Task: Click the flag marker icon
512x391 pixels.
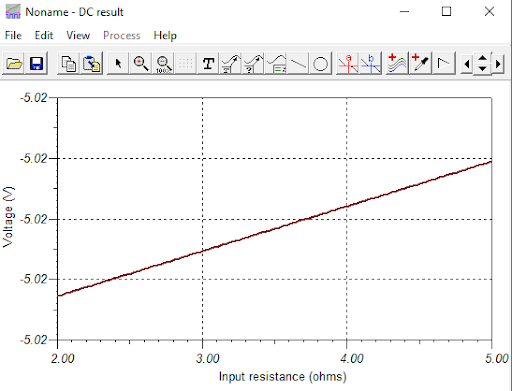Action: tap(443, 63)
